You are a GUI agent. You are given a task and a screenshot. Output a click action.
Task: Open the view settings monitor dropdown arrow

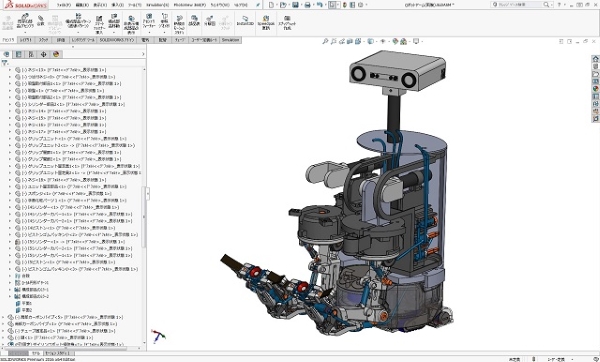click(421, 42)
